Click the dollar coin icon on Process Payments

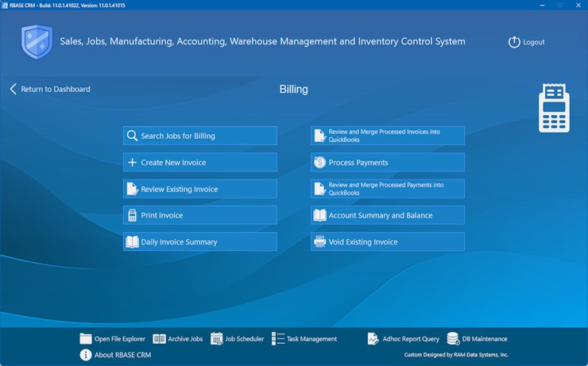click(320, 162)
